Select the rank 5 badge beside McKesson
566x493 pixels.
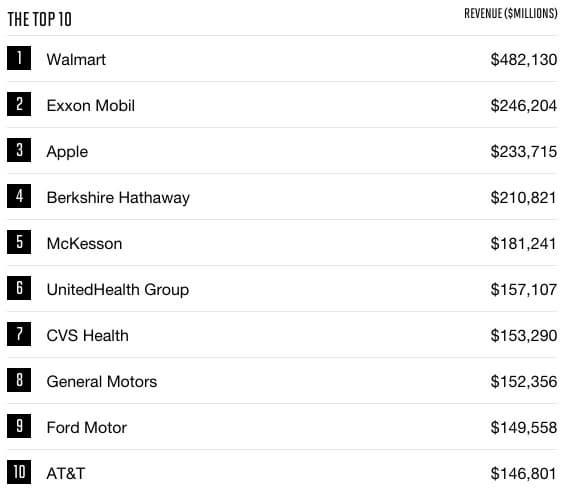tap(19, 242)
